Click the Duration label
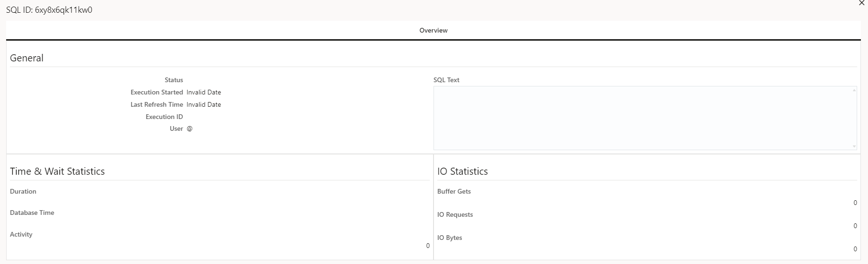Image resolution: width=868 pixels, height=264 pixels. point(23,191)
